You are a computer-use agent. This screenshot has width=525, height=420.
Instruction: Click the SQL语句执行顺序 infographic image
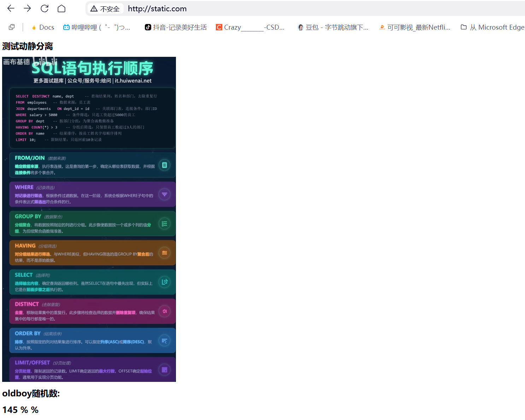[x=89, y=219]
